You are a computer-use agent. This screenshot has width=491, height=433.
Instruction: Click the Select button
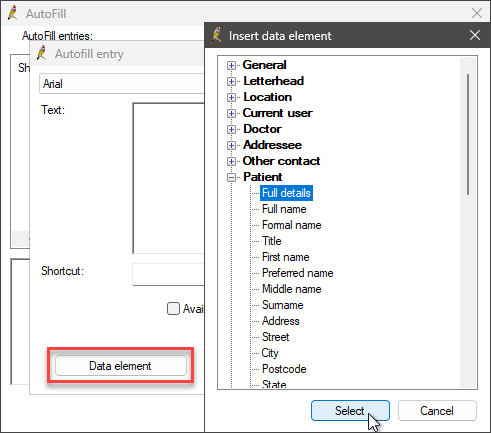click(x=350, y=411)
